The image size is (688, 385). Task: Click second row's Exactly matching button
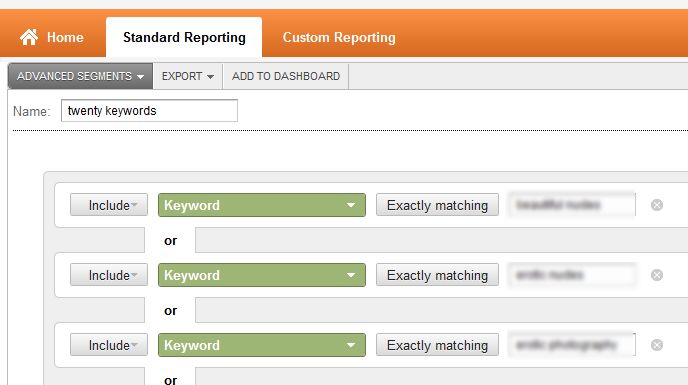coord(437,275)
